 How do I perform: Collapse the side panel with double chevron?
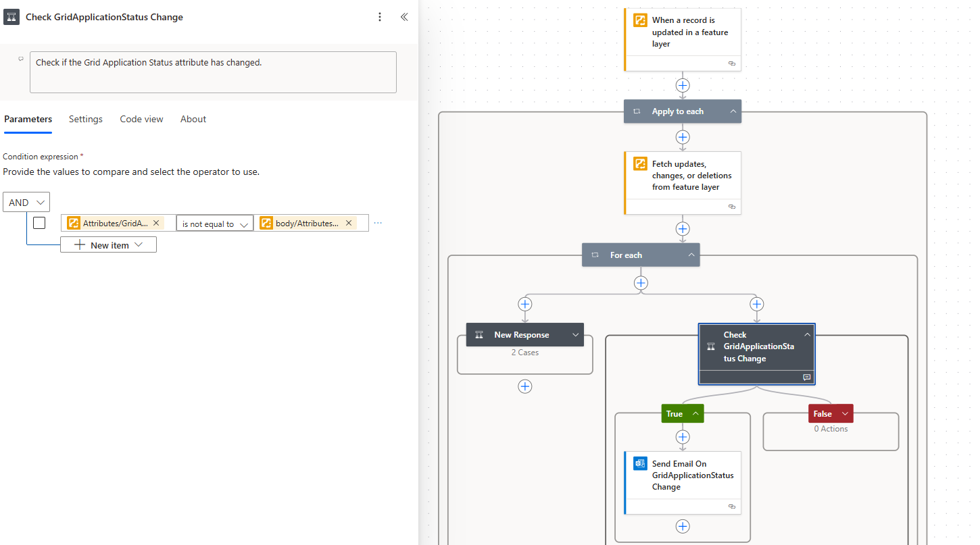point(404,17)
